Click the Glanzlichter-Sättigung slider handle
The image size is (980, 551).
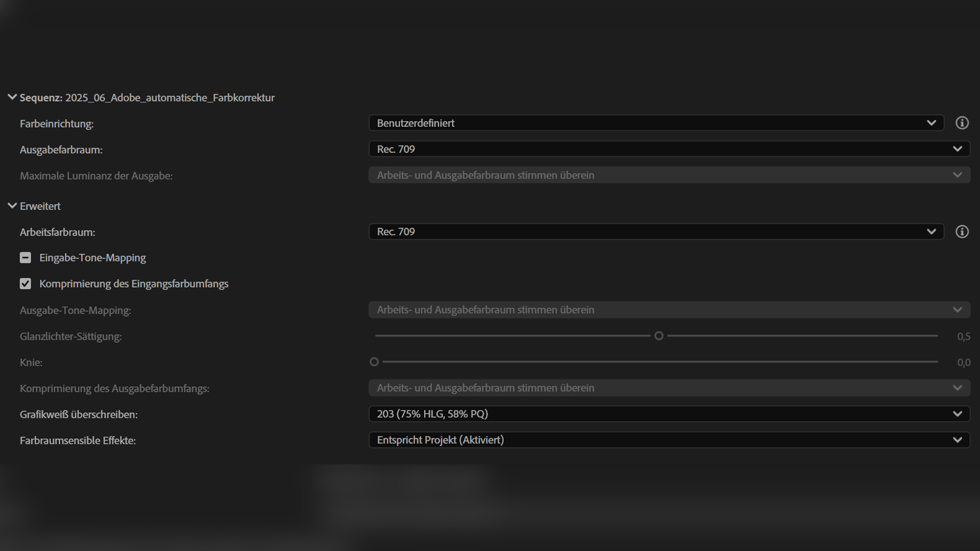pyautogui.click(x=659, y=336)
